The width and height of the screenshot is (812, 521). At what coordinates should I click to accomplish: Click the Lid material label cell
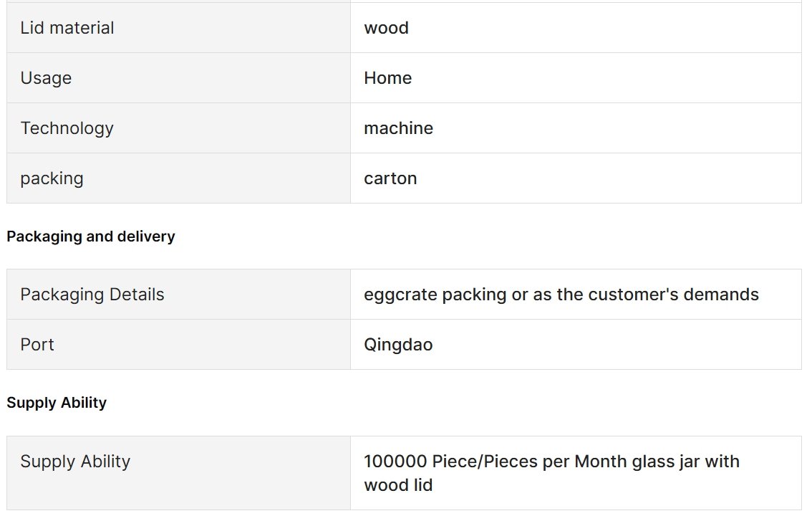click(179, 27)
